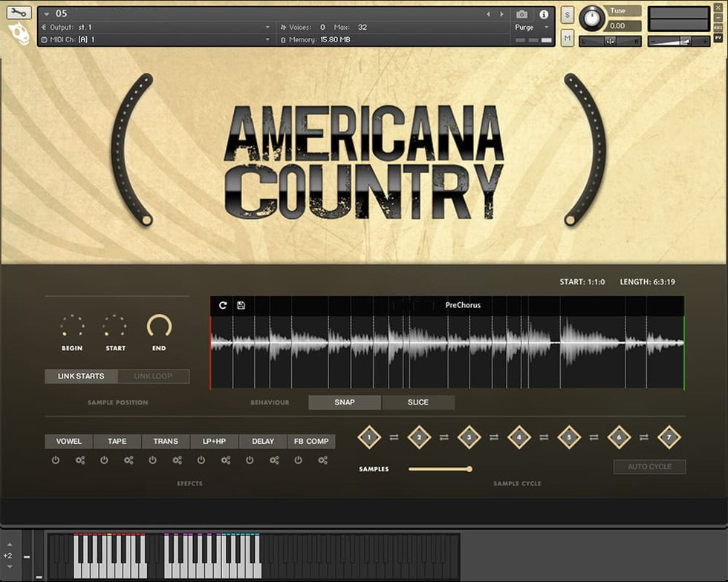Open the settings gears under FB COMP
Screen dimensions: 728x582
[x=323, y=460]
